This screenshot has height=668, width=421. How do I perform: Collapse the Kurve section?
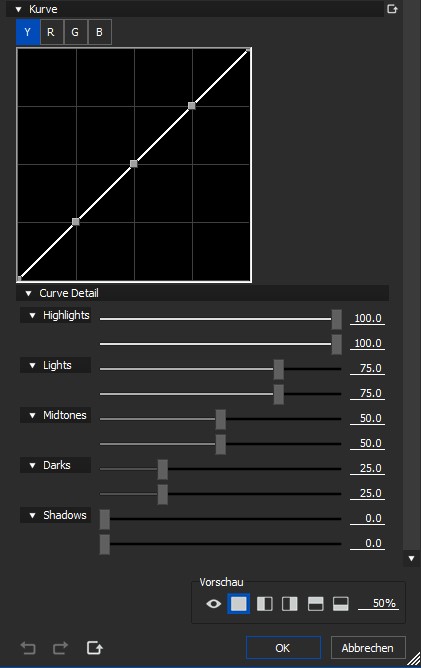(x=18, y=9)
